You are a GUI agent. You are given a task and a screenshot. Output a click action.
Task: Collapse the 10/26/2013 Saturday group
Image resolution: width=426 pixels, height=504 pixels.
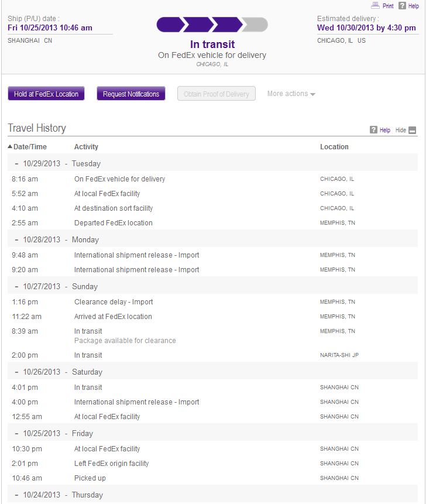point(16,372)
